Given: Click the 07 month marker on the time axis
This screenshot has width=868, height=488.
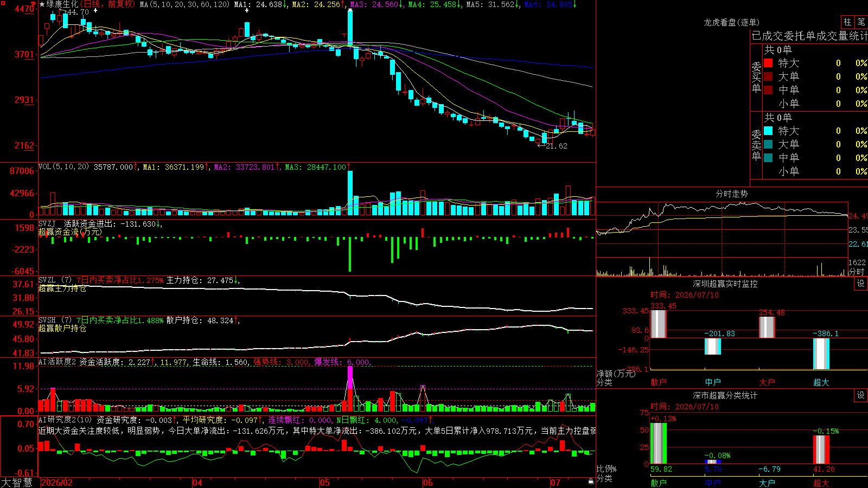Looking at the screenshot, I should (x=555, y=483).
